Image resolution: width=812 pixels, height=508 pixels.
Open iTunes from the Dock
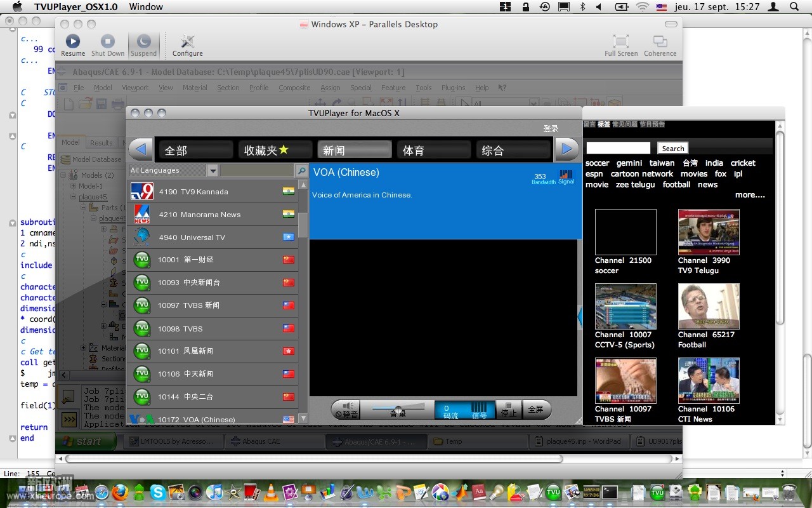214,492
